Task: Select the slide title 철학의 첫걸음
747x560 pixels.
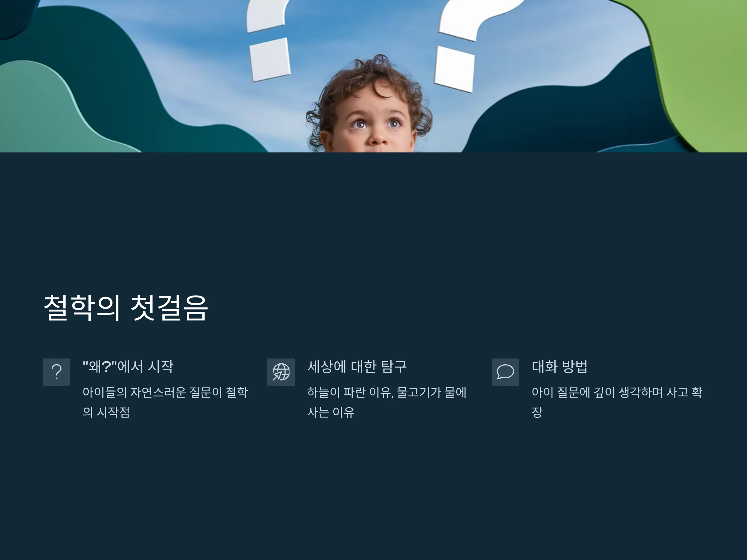Action: pos(126,307)
